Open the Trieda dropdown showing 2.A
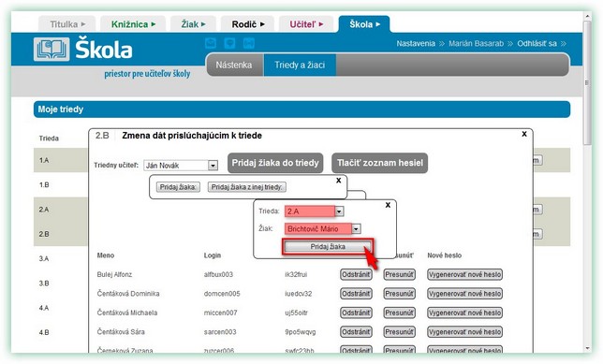The image size is (603, 364). [x=339, y=211]
